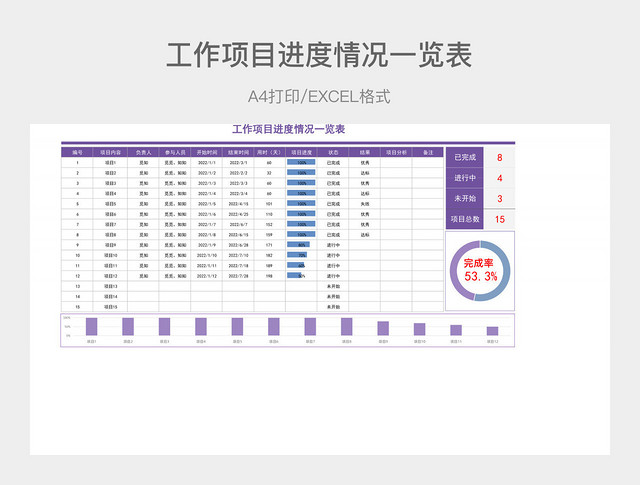Select the purple sheet title 工作项目进度情况一览表
Viewport: 640px width, 485px height.
289,129
